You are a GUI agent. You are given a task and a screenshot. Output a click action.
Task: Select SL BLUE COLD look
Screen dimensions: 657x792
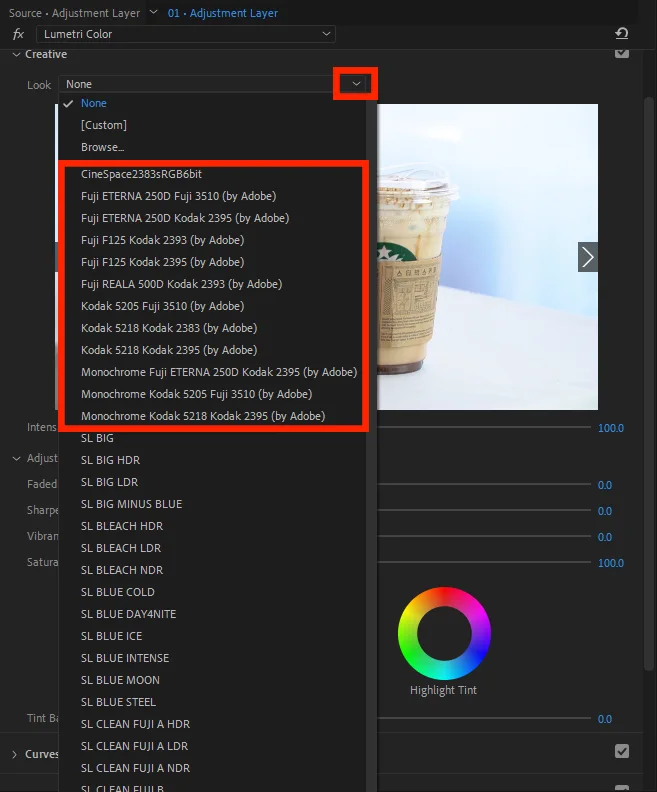click(x=212, y=591)
